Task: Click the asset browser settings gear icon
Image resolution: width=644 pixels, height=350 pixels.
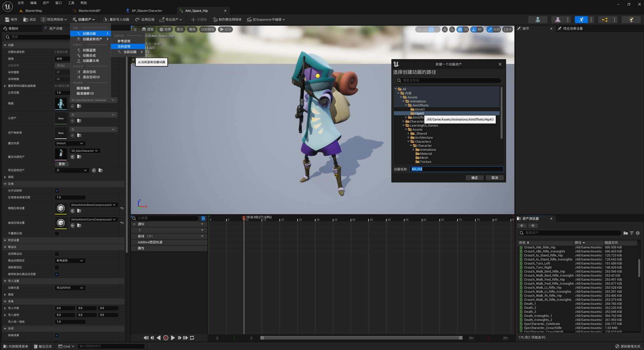Action: pos(638,233)
